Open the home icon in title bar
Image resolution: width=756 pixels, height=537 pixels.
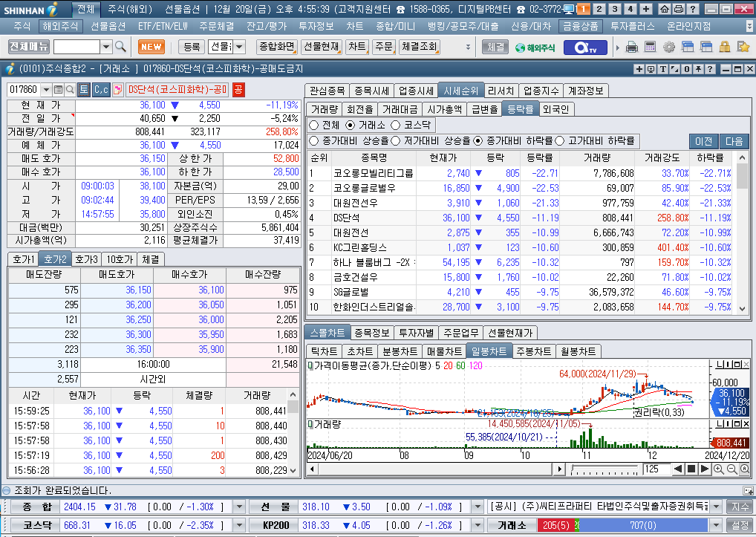pyautogui.click(x=665, y=9)
